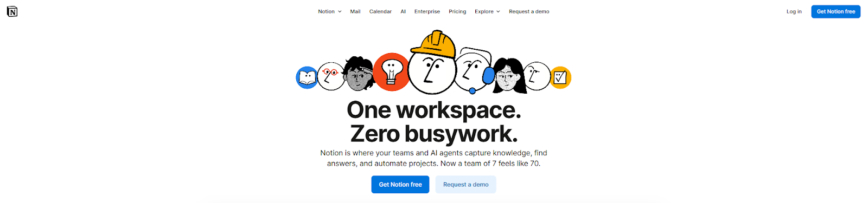The height and width of the screenshot is (203, 868).
Task: Open the Mail nav item
Action: (x=355, y=11)
